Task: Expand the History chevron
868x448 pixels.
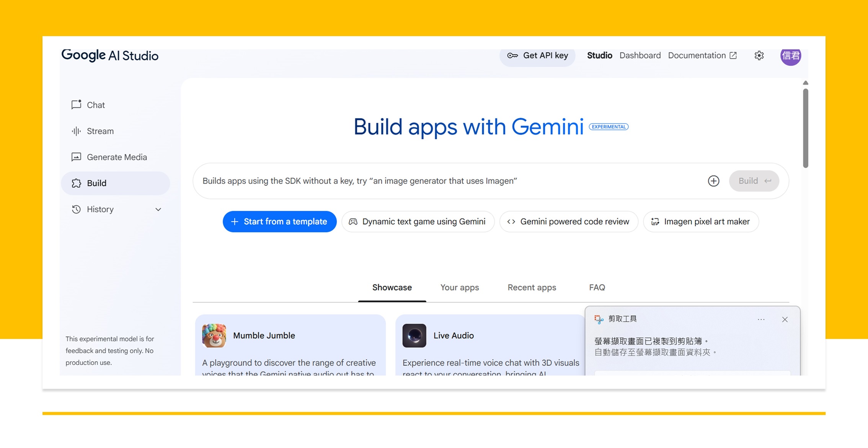Action: 158,209
